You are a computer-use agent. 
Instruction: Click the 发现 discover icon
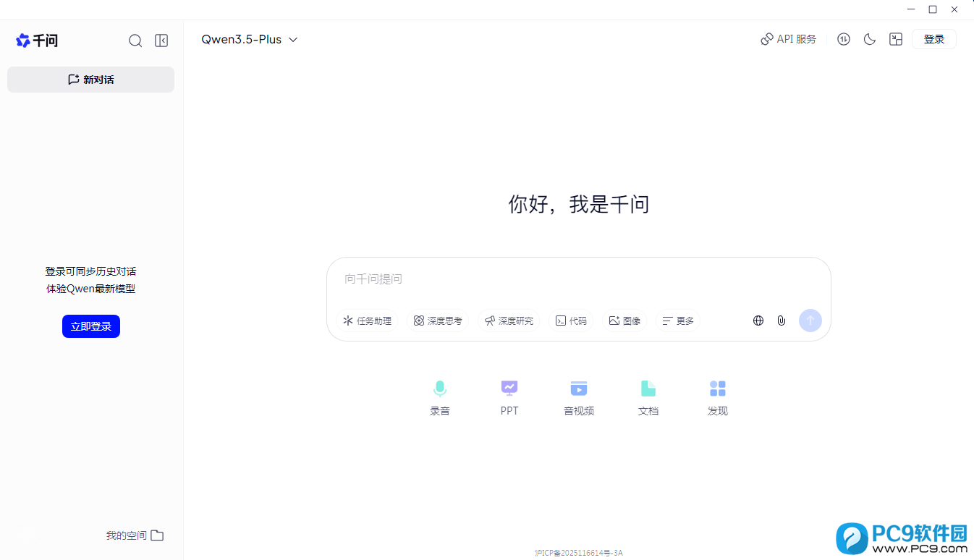tap(717, 389)
